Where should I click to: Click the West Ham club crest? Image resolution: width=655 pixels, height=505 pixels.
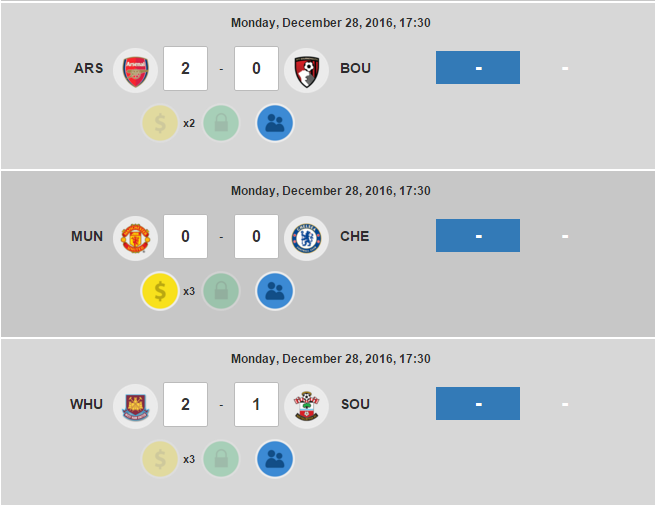coord(135,405)
